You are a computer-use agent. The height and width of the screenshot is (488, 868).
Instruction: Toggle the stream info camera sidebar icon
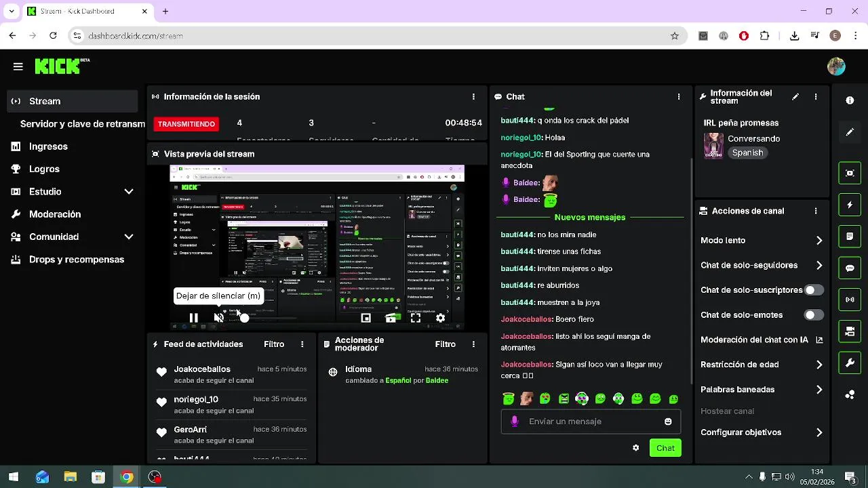tap(850, 331)
